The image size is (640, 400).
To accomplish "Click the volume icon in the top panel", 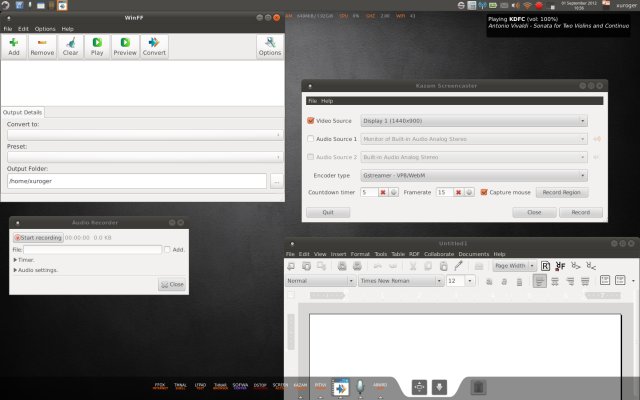I will (516, 5).
